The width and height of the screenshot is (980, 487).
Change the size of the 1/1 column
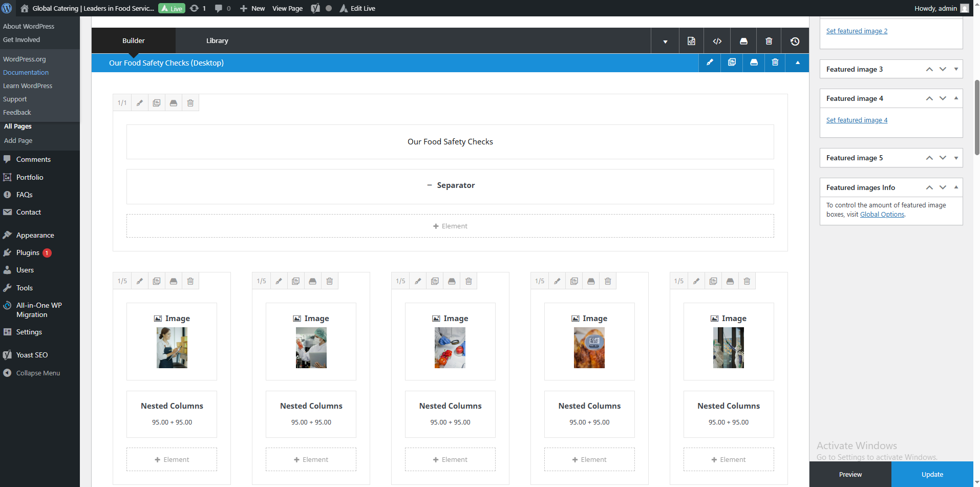click(122, 103)
